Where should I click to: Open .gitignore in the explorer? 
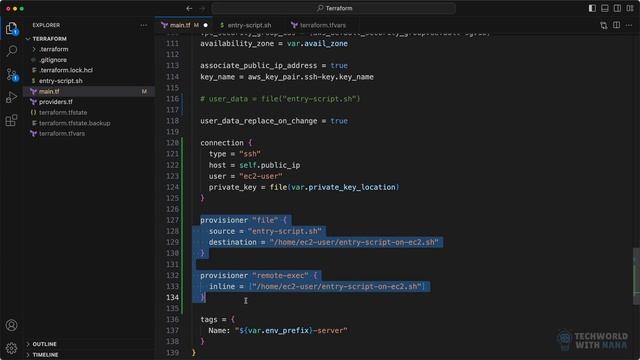pyautogui.click(x=53, y=60)
